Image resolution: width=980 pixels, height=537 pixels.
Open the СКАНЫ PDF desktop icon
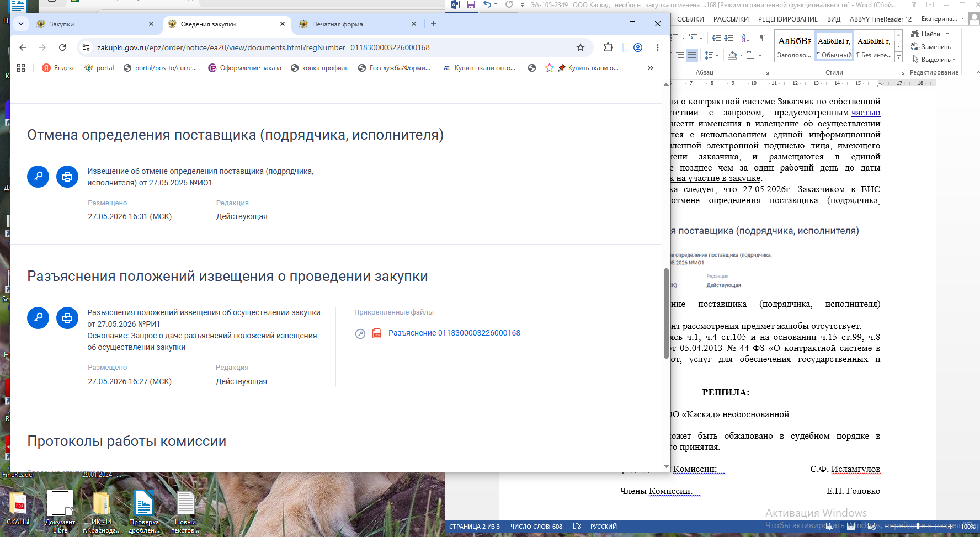[x=18, y=508]
